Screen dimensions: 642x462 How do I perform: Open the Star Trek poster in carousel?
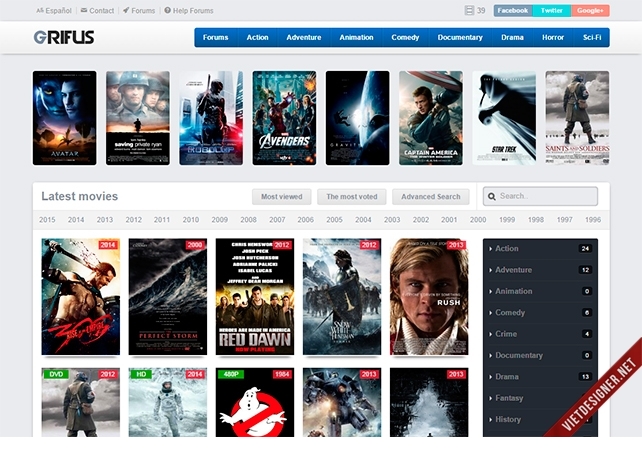(x=504, y=118)
